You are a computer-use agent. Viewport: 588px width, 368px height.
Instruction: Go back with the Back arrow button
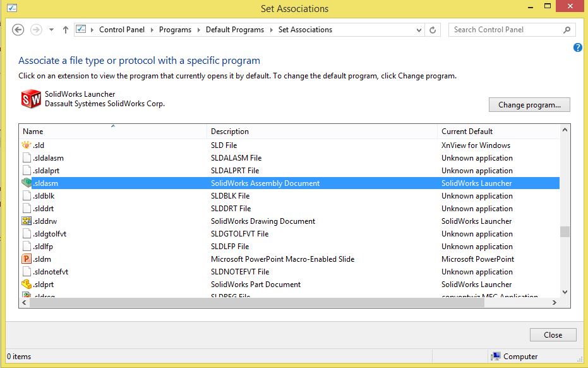pyautogui.click(x=18, y=30)
